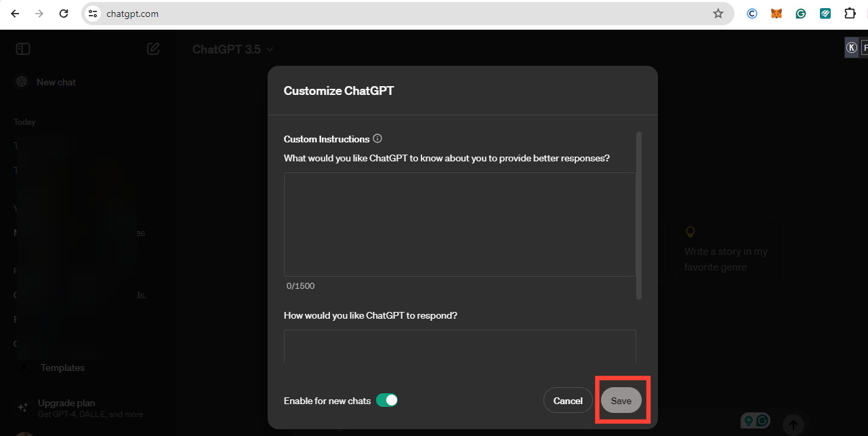This screenshot has height=436, width=868.
Task: Click the Grammarly widget near message box
Action: coord(756,420)
